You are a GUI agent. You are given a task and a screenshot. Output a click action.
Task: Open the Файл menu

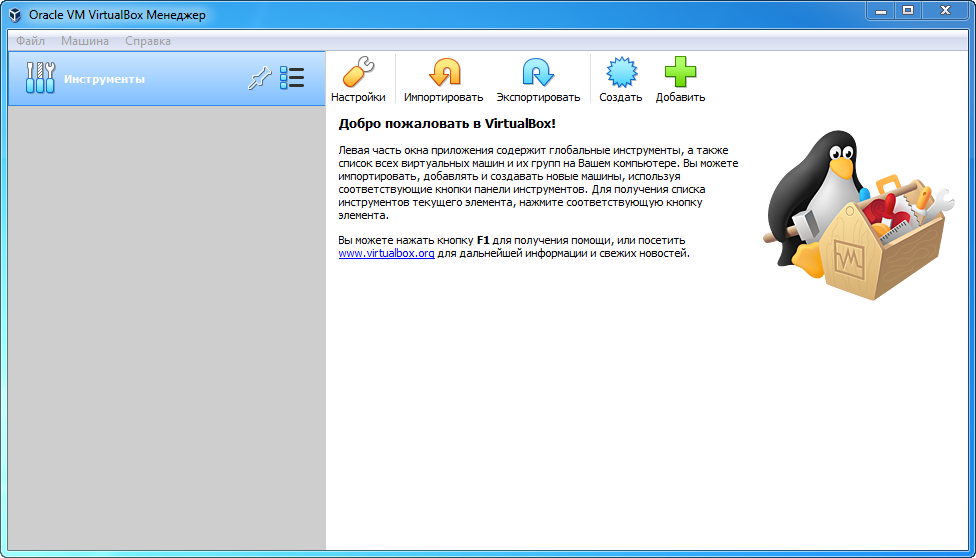[x=30, y=41]
